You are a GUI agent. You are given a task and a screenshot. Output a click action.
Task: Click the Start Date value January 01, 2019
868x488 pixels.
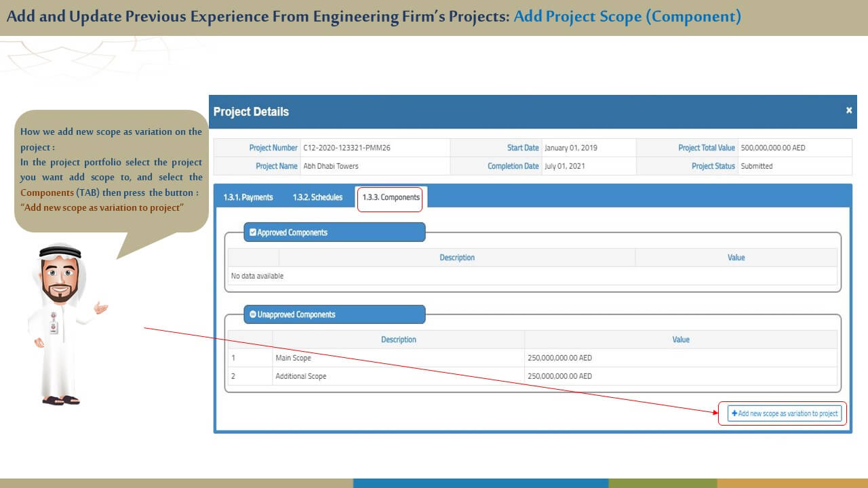click(x=570, y=148)
